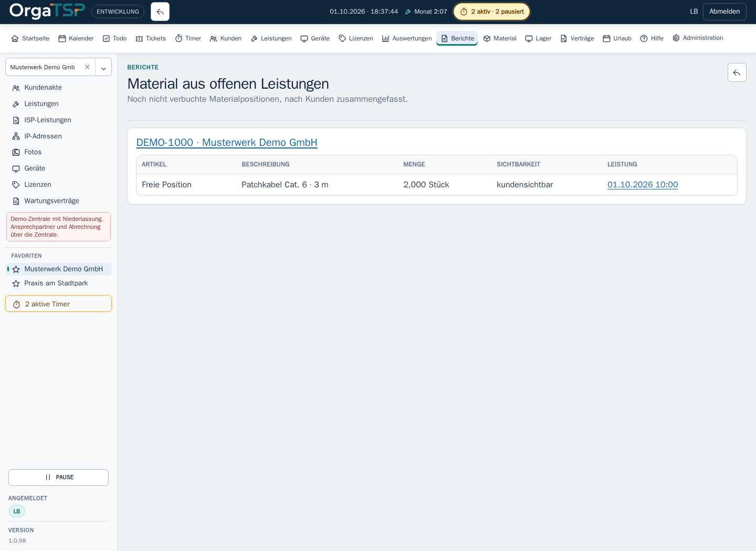Open Lizenzen in the sidebar

58,185
